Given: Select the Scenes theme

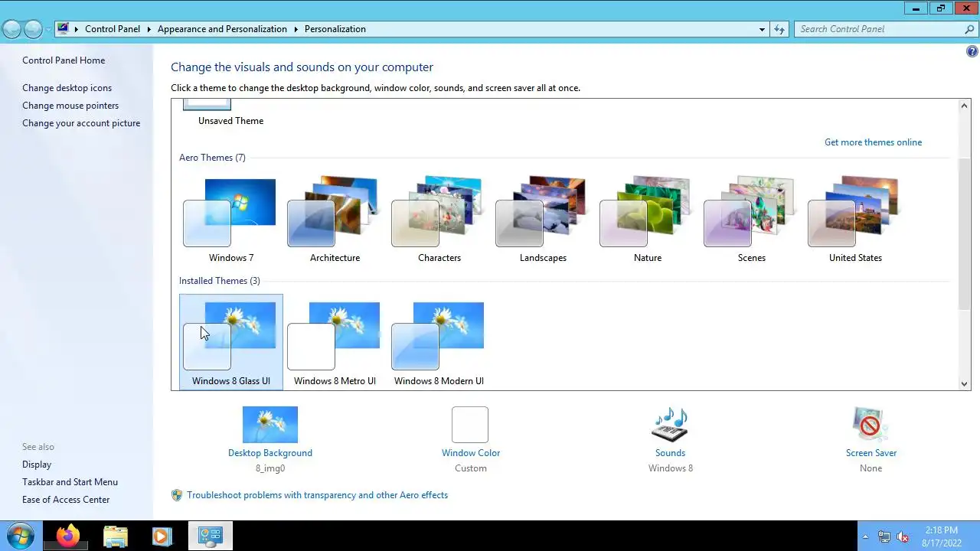Looking at the screenshot, I should click(751, 219).
